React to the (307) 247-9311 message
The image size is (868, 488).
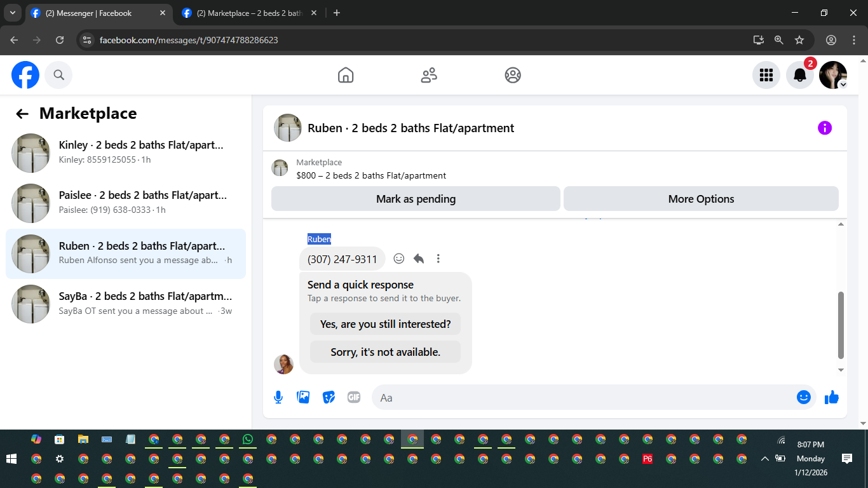coord(399,259)
